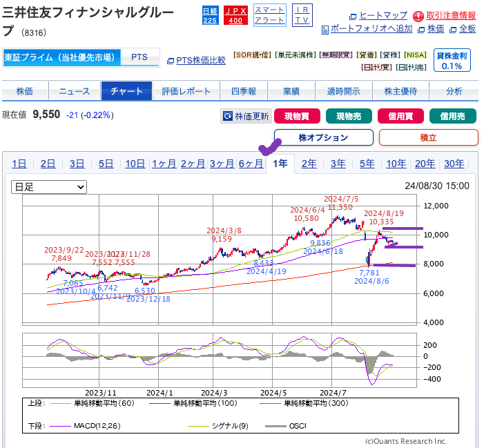Screen dimensions: 484x448
Task: Select the 2日 chart period
Action: pyautogui.click(x=48, y=164)
